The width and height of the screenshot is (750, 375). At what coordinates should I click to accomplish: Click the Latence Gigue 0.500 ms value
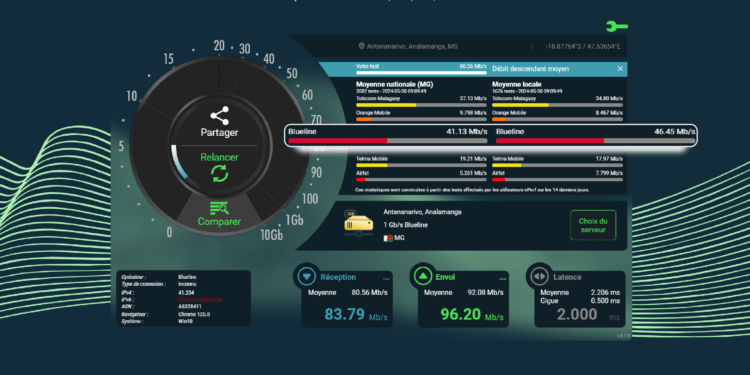click(x=605, y=301)
